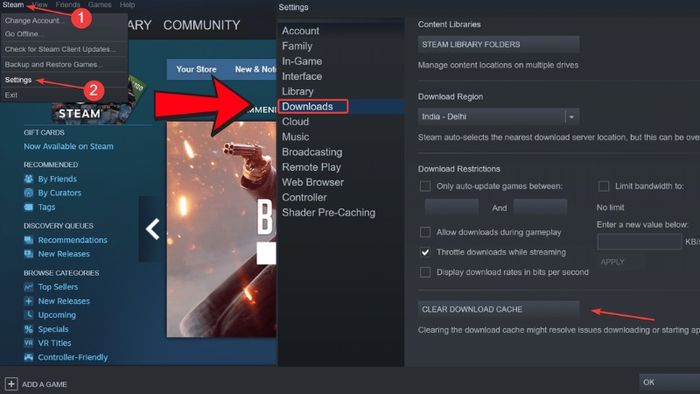This screenshot has height=394, width=700.
Task: Click ADD A GAME label
Action: tap(45, 384)
